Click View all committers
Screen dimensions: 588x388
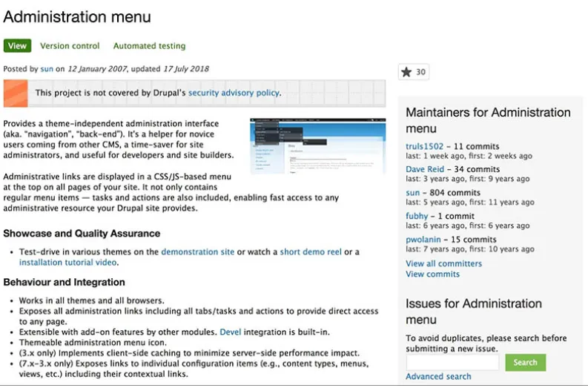443,263
